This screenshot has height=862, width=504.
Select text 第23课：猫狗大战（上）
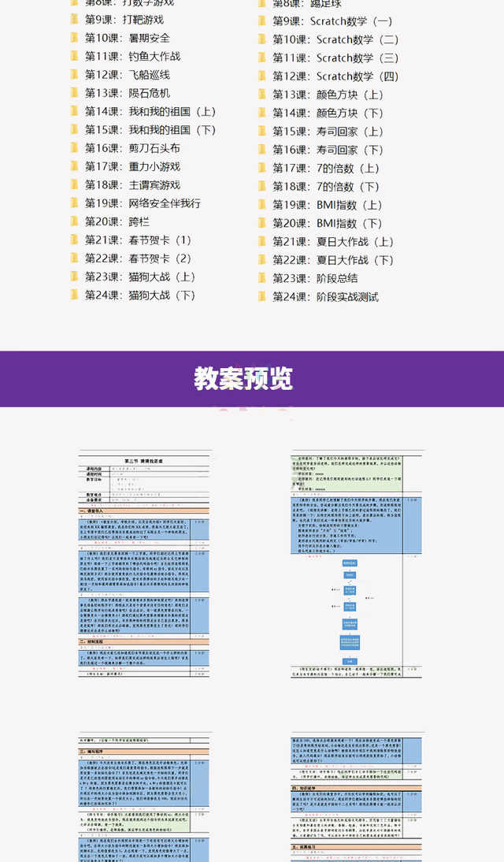(x=140, y=277)
